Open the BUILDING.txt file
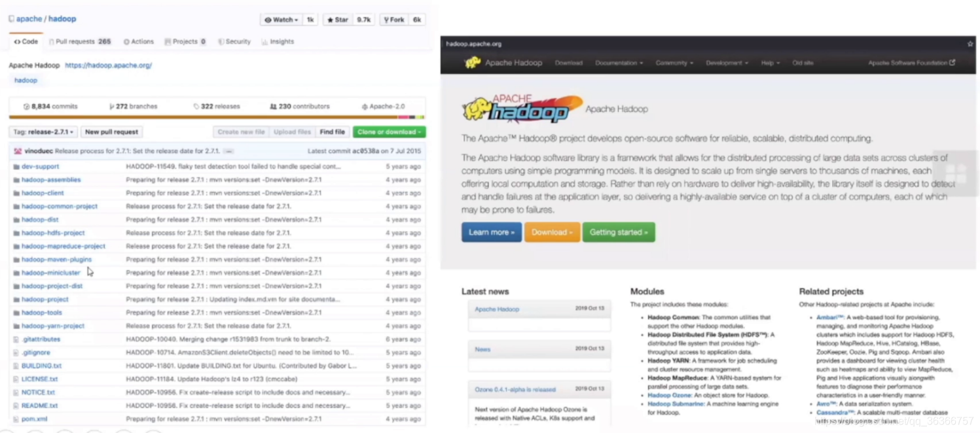 pos(41,366)
